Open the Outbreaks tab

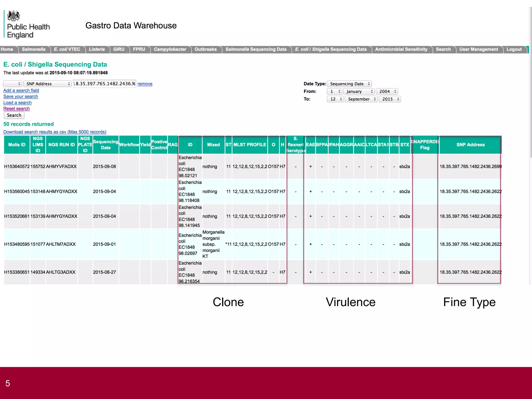[205, 49]
